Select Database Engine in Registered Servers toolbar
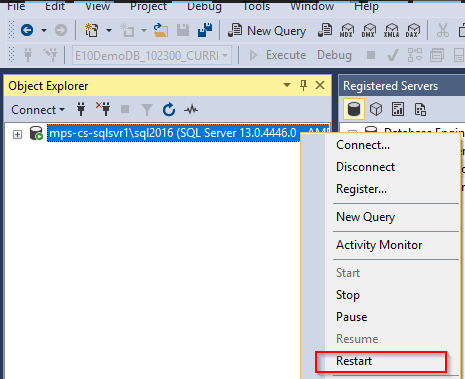Screen dimensions: 465x379 [x=354, y=109]
